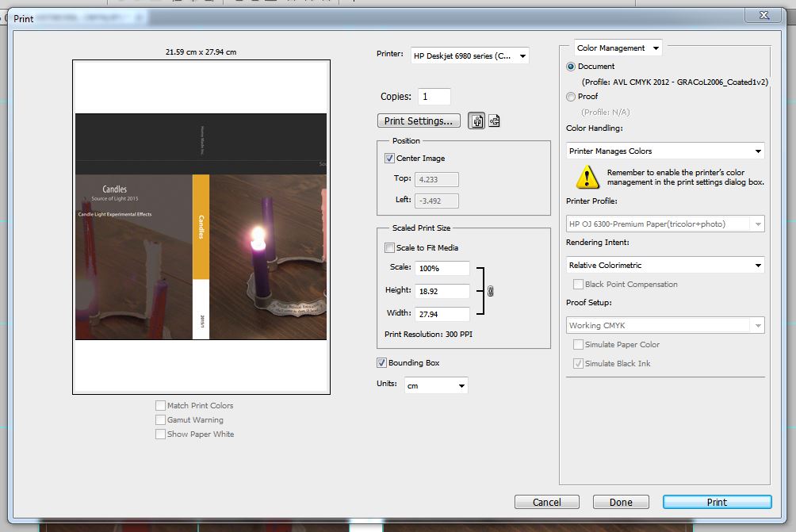Click the printer color management reminder text
796x532 pixels.
coord(685,177)
